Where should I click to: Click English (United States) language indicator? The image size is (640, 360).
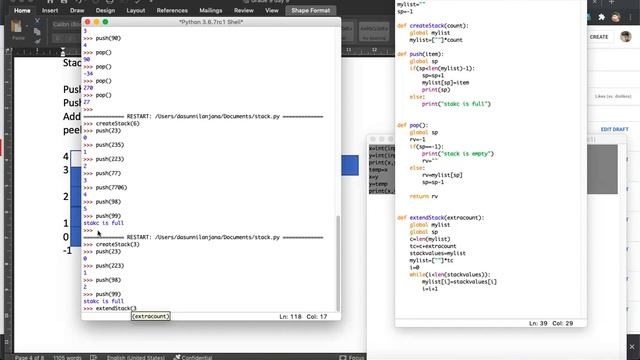(136, 358)
